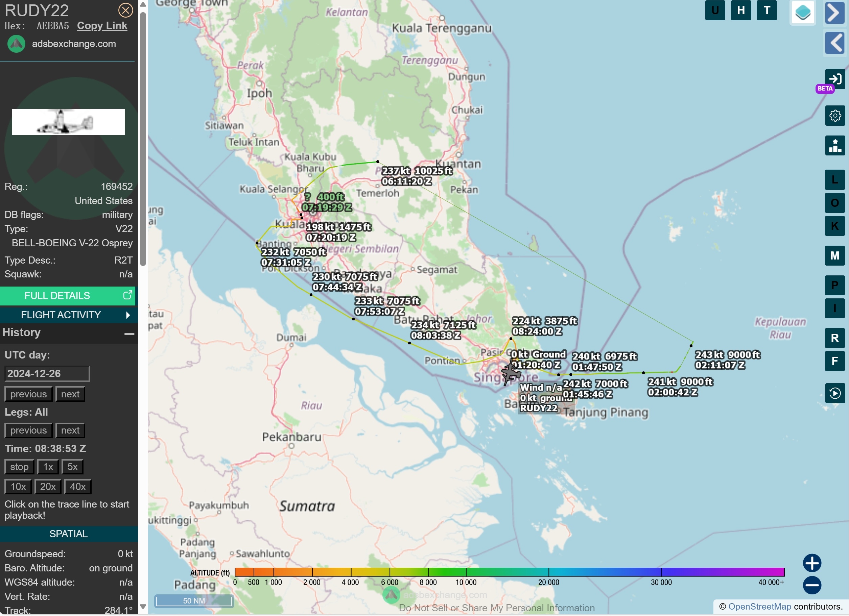This screenshot has height=616, width=849.
Task: Open the settings gear
Action: point(835,116)
